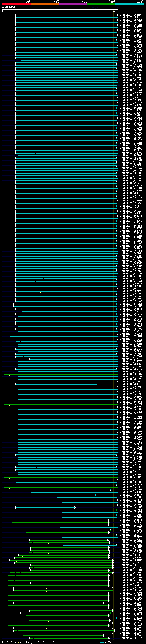
Task: Select the UniRef100_A5BV55 label
Action: click(131, 334)
